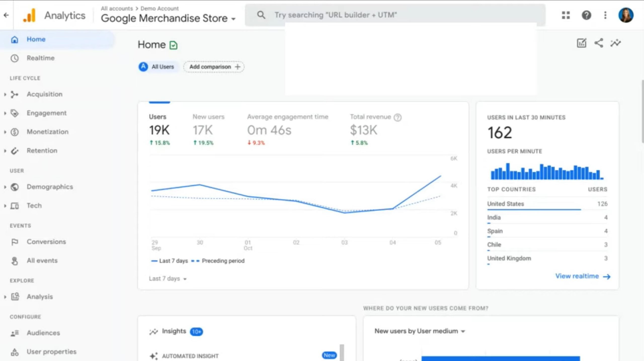Viewport: 644px width, 361px height.
Task: Click the All events touch icon
Action: point(15,261)
